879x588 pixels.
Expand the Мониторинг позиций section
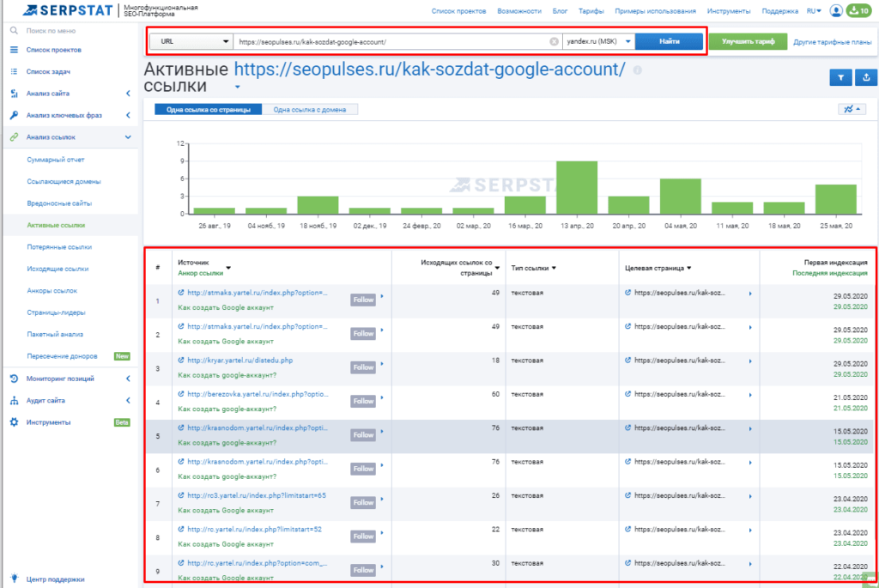coord(129,379)
